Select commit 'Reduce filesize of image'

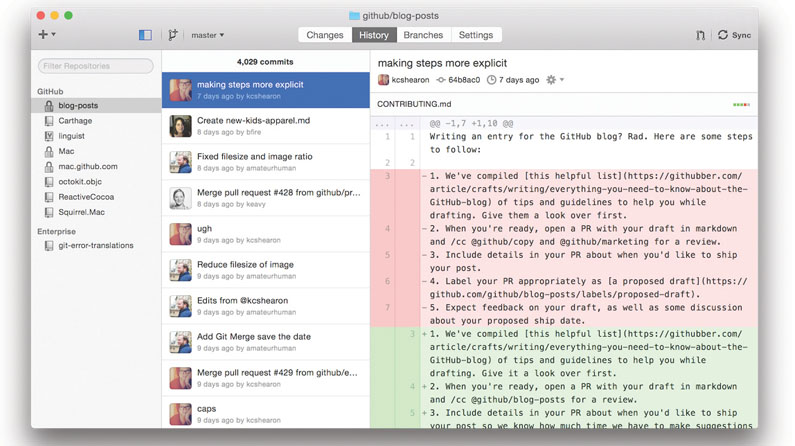pyautogui.click(x=266, y=270)
